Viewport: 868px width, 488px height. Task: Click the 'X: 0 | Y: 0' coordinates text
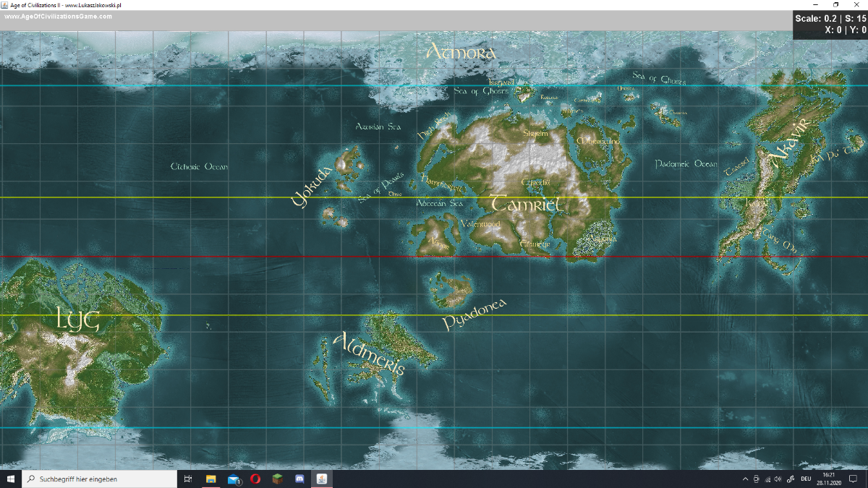pyautogui.click(x=846, y=30)
